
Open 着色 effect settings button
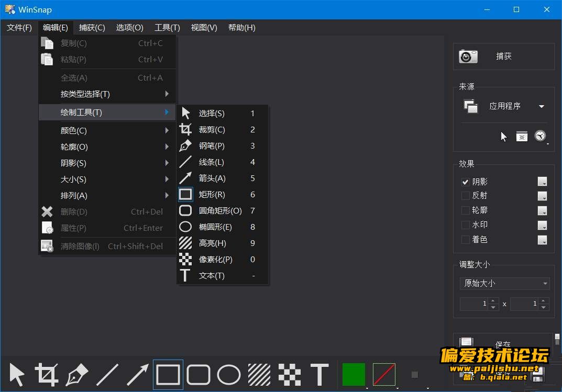coord(542,240)
